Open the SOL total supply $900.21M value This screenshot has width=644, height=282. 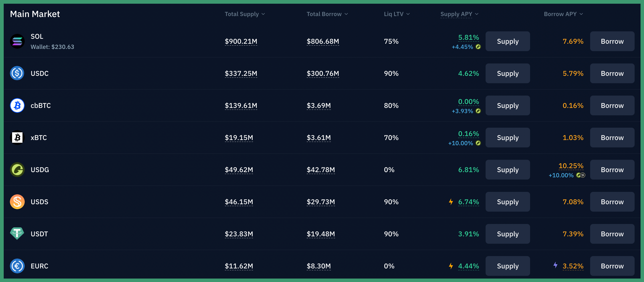(241, 41)
